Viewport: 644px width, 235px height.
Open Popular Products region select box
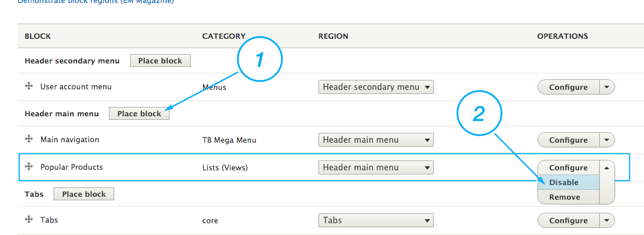[x=376, y=167]
